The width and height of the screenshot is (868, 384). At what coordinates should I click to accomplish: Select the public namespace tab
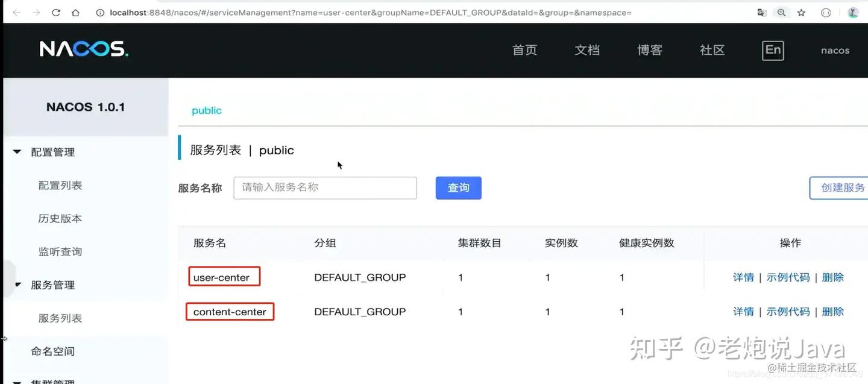(207, 110)
